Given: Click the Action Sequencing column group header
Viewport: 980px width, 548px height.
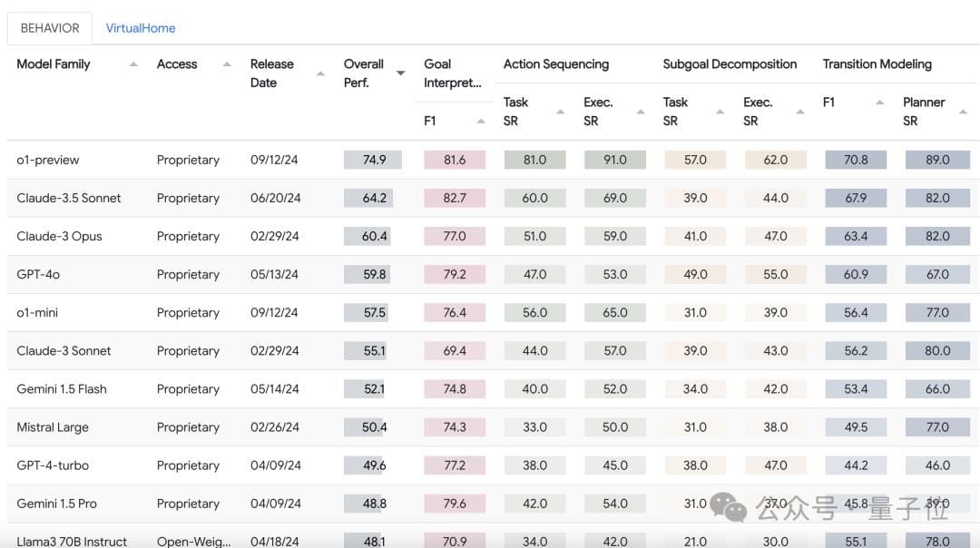Looking at the screenshot, I should pyautogui.click(x=556, y=64).
